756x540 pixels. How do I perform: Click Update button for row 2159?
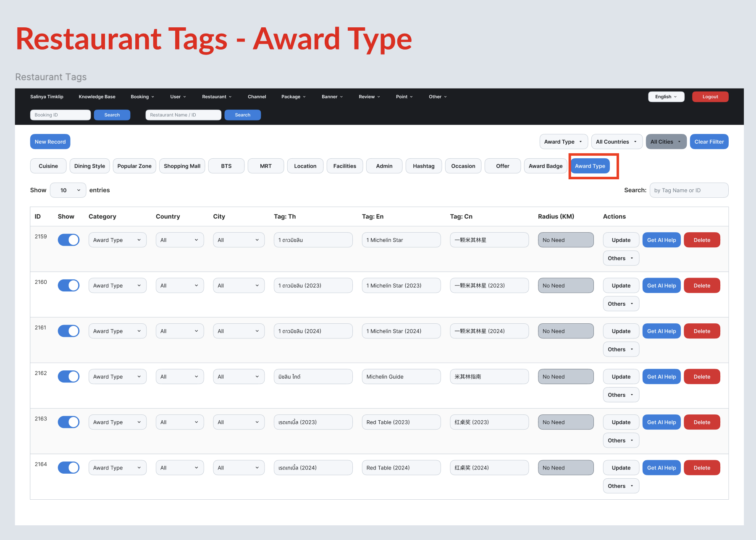pos(621,240)
